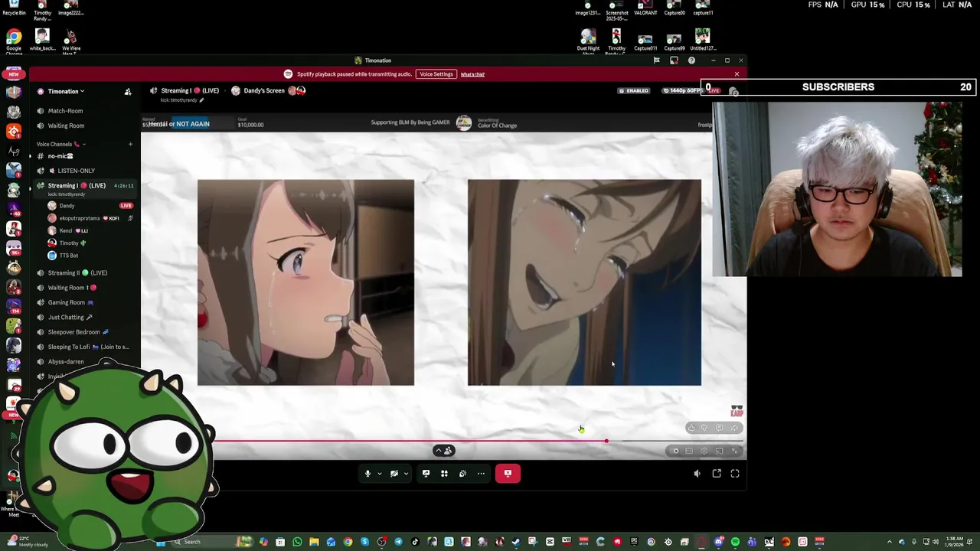
Task: Open the soundboard icon in call controls
Action: tap(462, 474)
